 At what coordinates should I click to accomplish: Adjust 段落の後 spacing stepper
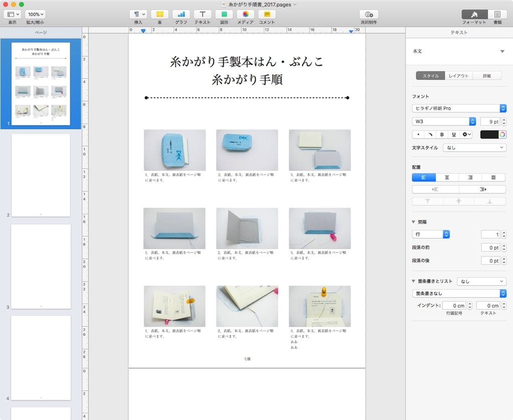coord(504,261)
